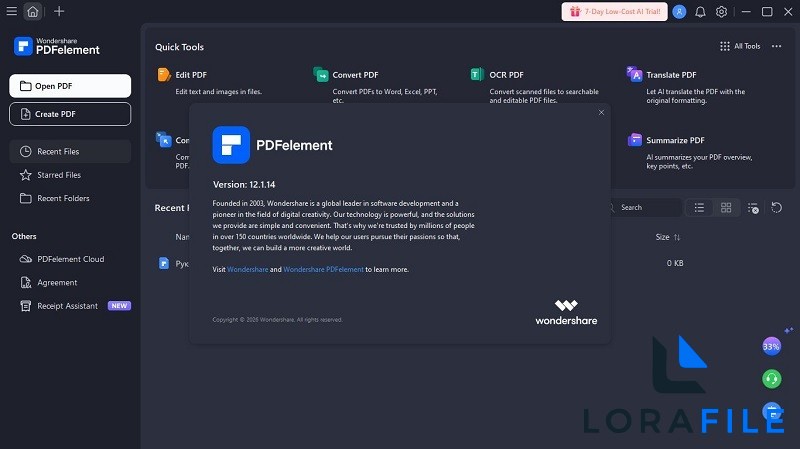The height and width of the screenshot is (449, 800).
Task: Go to the Home tab icon
Action: click(33, 11)
